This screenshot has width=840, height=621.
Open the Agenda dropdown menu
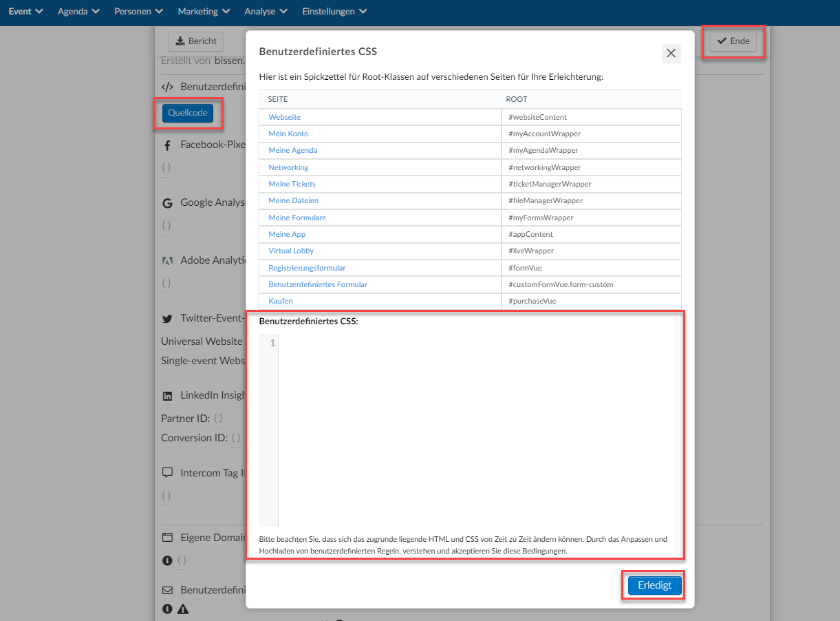(78, 11)
